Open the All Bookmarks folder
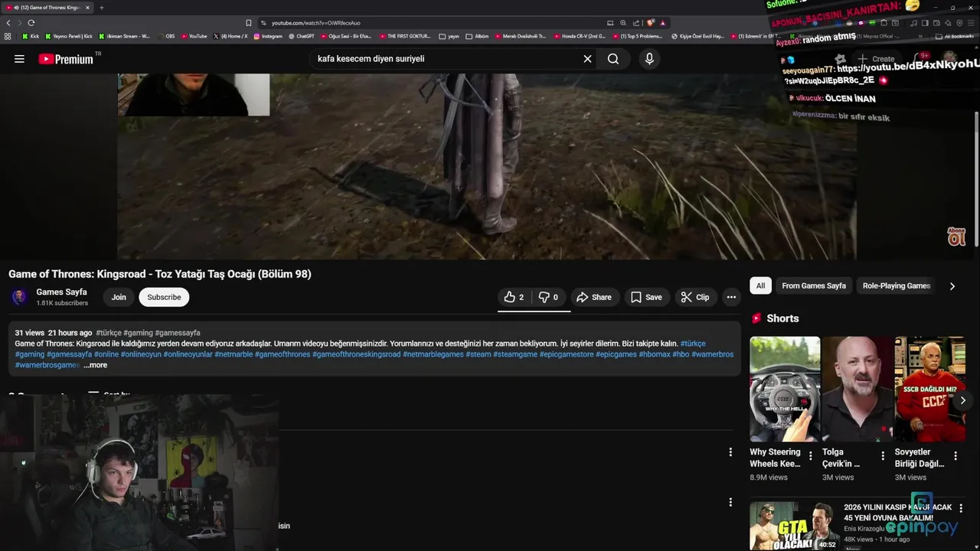 pos(955,36)
